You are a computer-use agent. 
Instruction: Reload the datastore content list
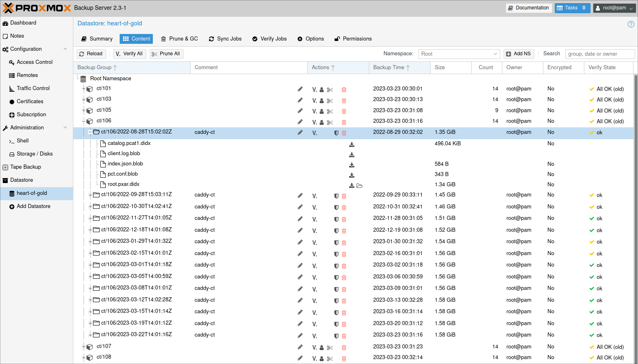tap(91, 54)
